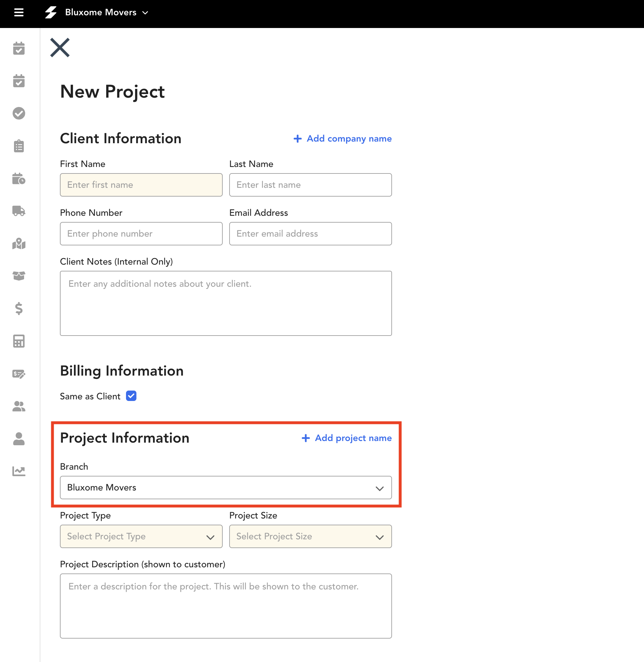Focus the First Name input field

coord(141,185)
